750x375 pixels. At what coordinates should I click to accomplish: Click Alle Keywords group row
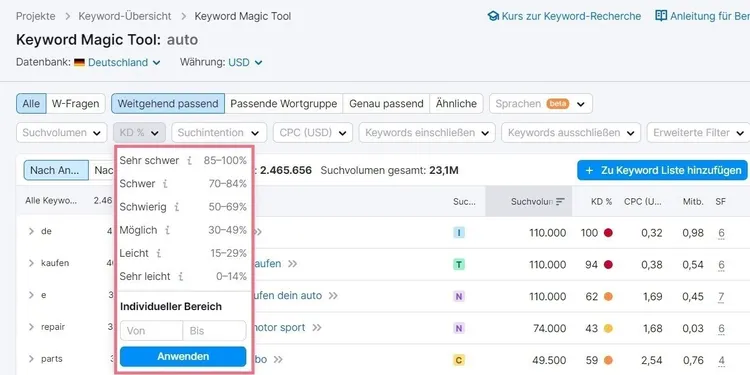(67, 201)
